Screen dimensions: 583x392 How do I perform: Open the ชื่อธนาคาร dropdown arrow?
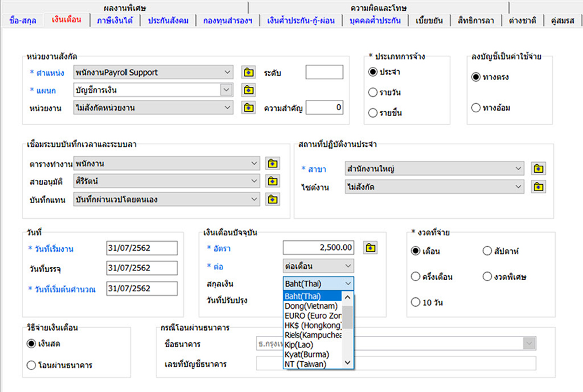pos(529,343)
